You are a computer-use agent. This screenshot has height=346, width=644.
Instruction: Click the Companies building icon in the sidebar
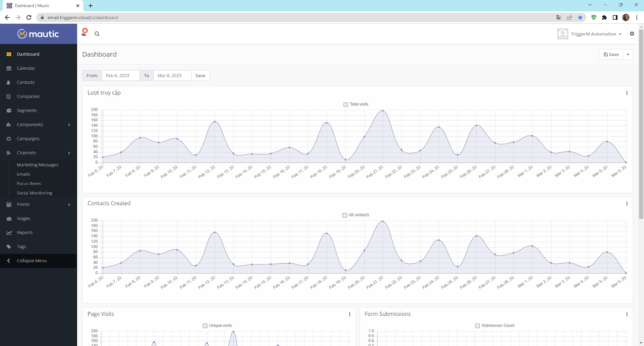pos(9,97)
